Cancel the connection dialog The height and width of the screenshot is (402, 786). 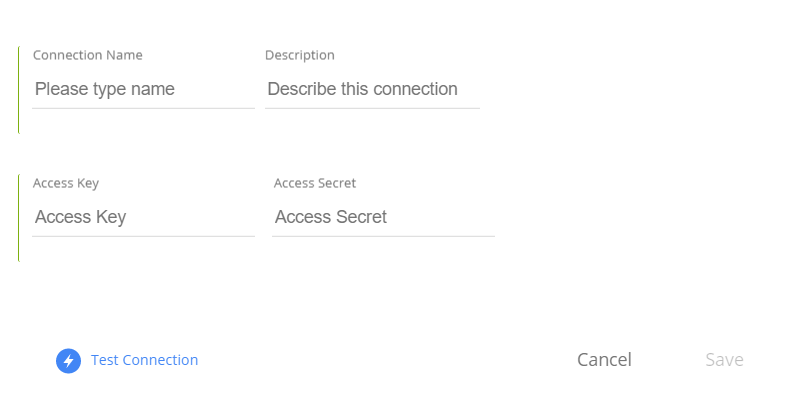(604, 360)
